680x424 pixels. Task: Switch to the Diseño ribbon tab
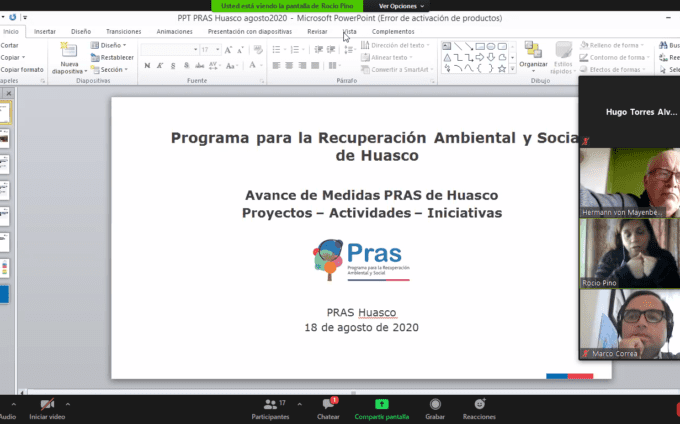(x=81, y=32)
